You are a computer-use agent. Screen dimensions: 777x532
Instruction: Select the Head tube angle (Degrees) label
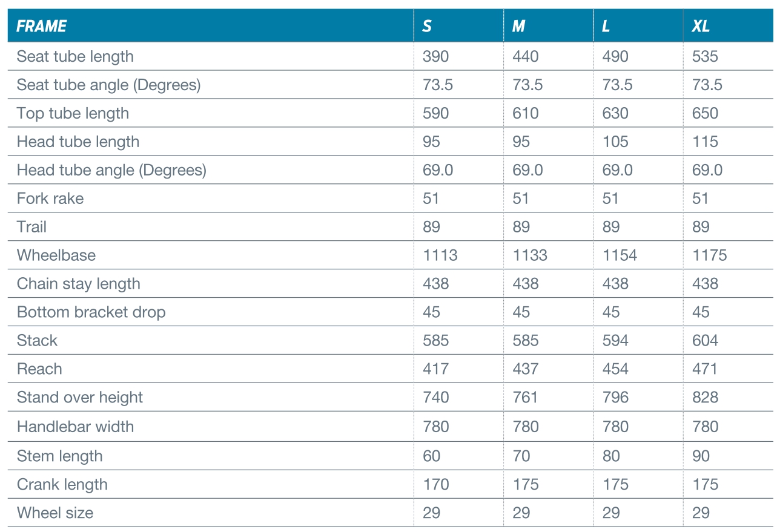[111, 170]
